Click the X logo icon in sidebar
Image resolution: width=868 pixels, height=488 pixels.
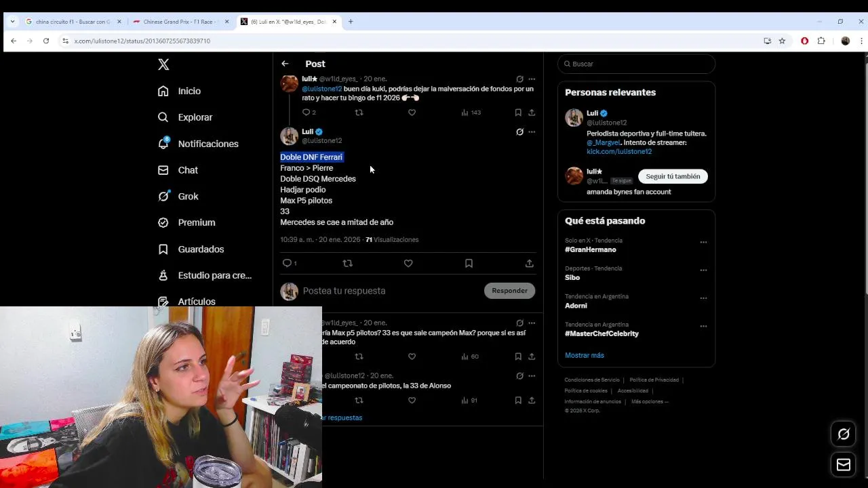[163, 64]
